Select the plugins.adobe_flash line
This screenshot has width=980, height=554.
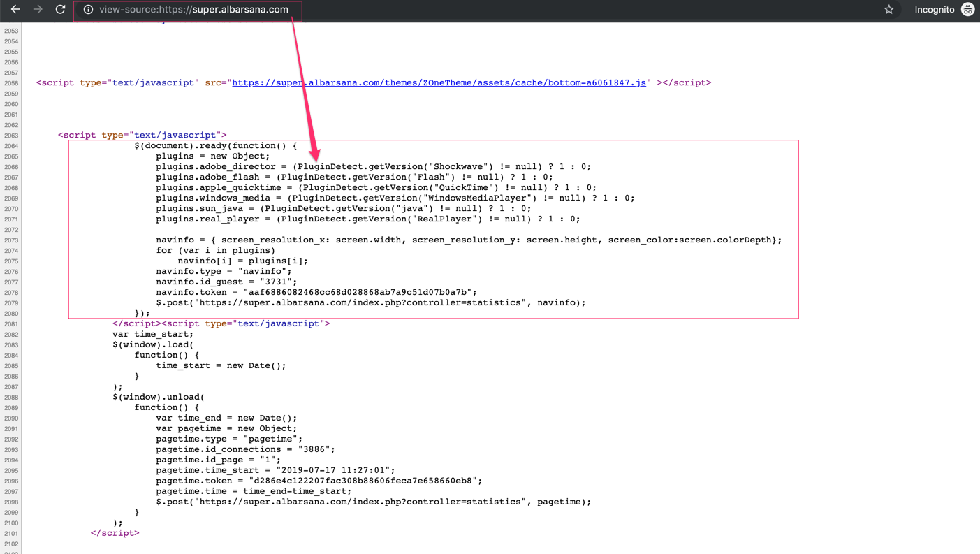[x=354, y=177]
